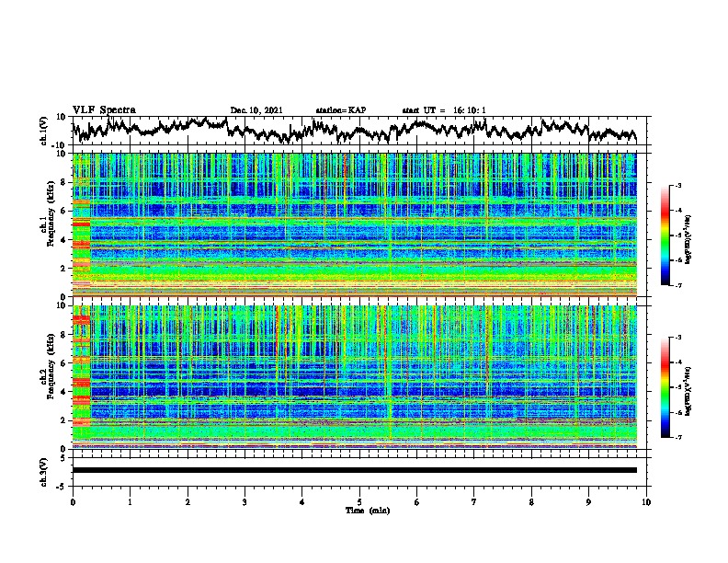Screen dimensions: 728x563
Task: Click time axis tick label "5"
Action: tap(359, 502)
